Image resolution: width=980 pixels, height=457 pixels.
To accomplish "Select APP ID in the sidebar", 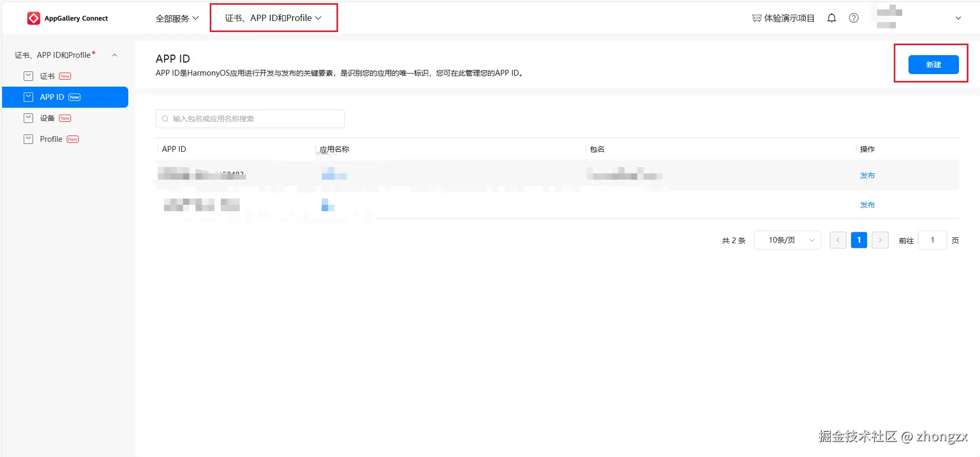I will point(65,97).
